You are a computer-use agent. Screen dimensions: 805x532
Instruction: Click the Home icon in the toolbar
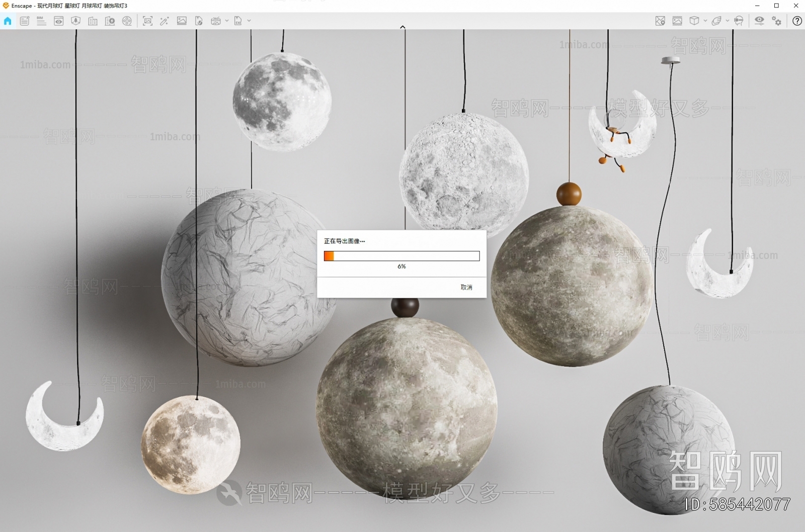(x=8, y=21)
